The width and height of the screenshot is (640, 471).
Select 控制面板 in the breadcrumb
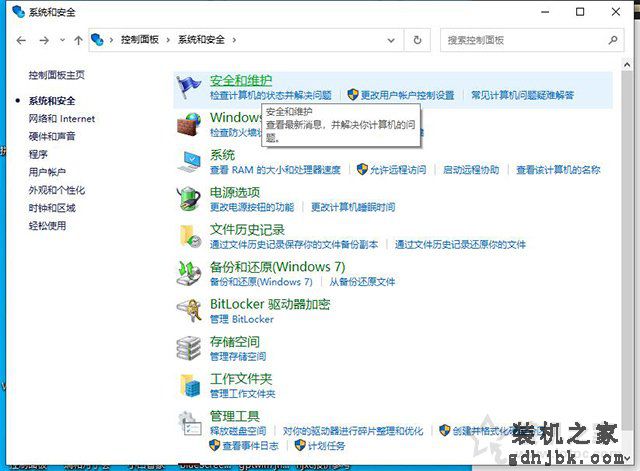pos(140,40)
